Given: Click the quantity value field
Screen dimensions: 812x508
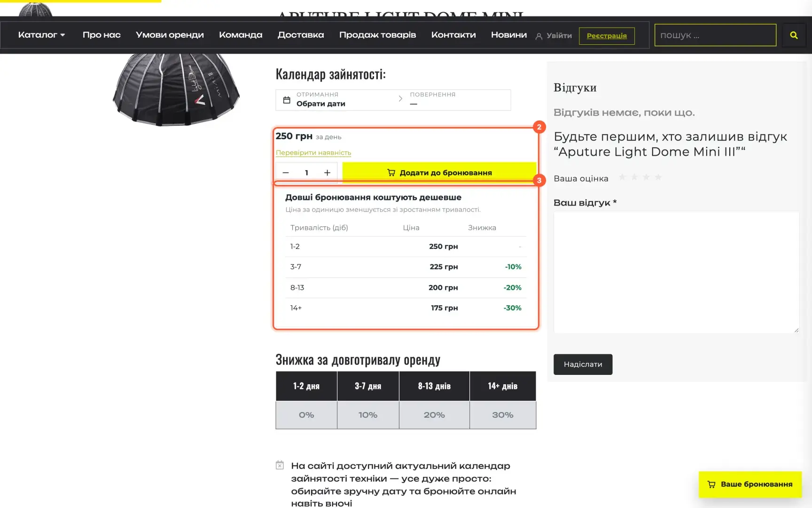Looking at the screenshot, I should pos(306,173).
